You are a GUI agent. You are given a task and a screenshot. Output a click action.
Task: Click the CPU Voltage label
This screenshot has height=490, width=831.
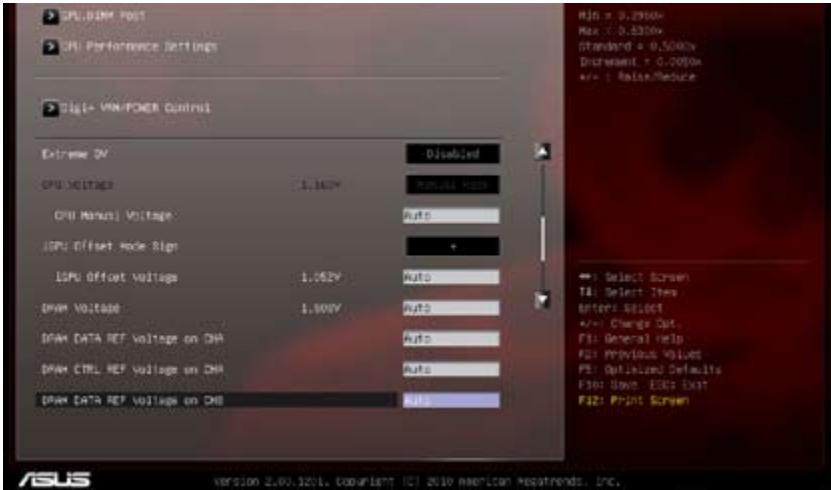[77, 185]
